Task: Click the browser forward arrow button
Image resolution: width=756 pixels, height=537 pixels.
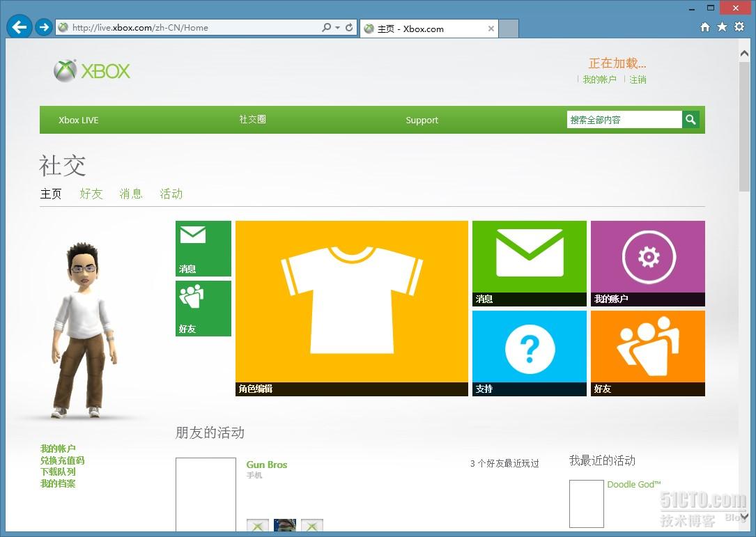Action: pyautogui.click(x=44, y=27)
